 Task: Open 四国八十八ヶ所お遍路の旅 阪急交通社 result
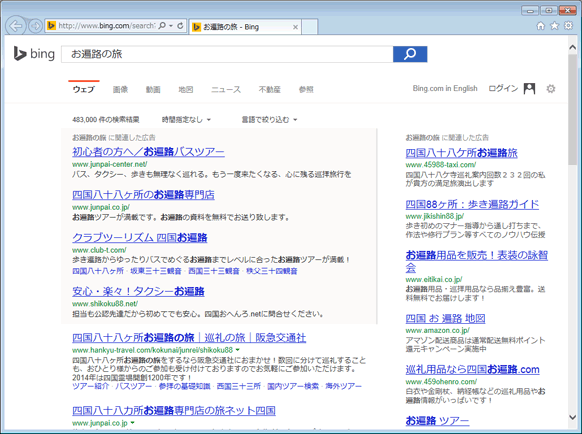click(x=189, y=338)
